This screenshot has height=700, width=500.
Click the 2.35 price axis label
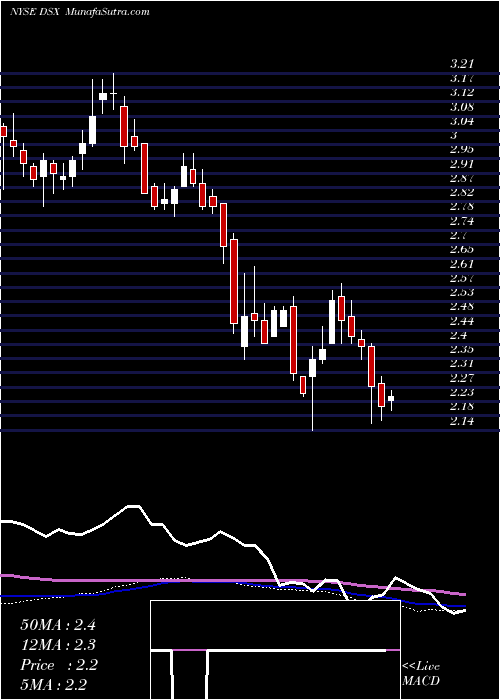[x=462, y=349]
